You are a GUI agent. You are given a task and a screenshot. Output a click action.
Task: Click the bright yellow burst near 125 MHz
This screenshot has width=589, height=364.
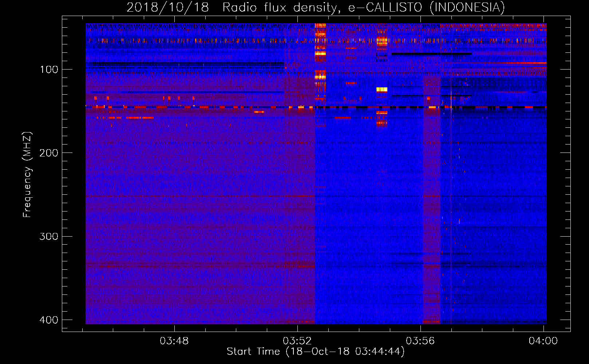(382, 89)
